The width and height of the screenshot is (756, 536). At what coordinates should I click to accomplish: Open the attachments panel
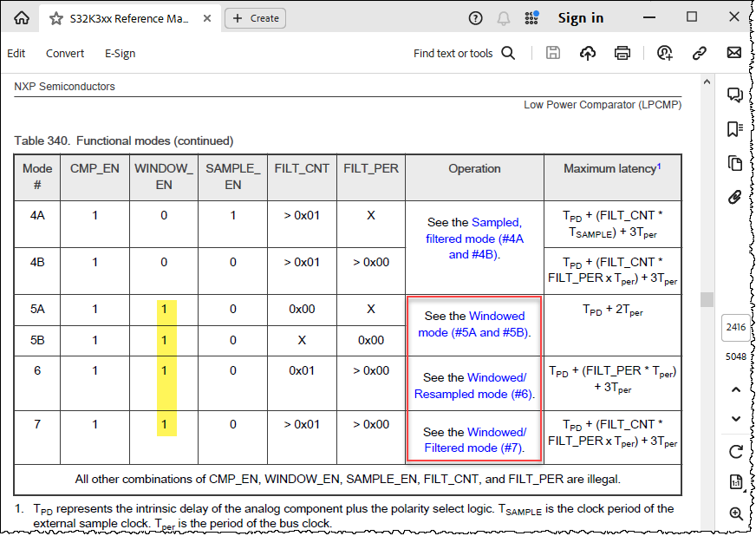pyautogui.click(x=735, y=197)
